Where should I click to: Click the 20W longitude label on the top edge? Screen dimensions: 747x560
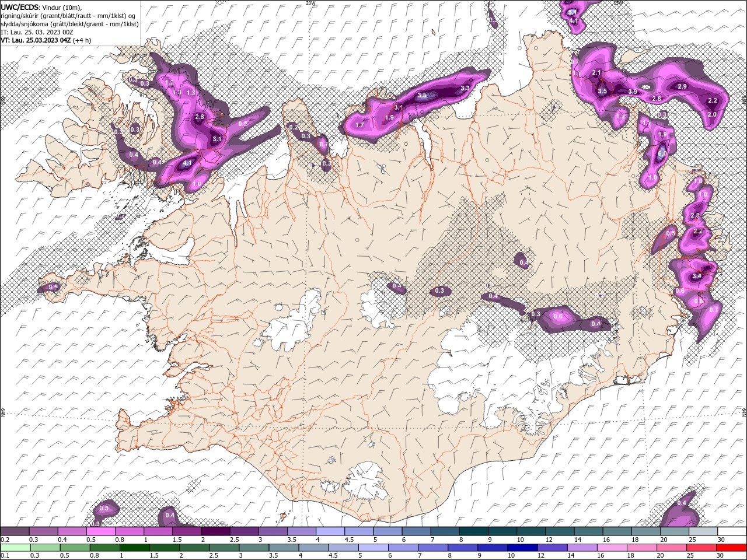310,3
